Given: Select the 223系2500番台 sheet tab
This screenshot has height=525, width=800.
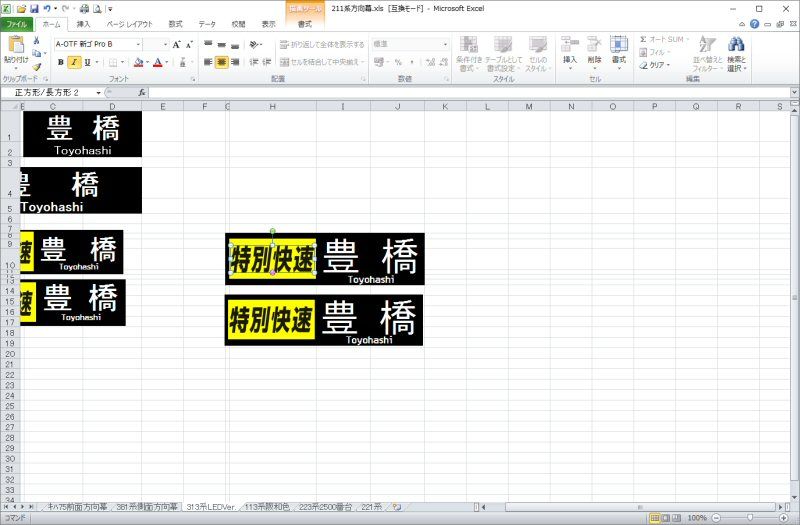Looking at the screenshot, I should 325,507.
